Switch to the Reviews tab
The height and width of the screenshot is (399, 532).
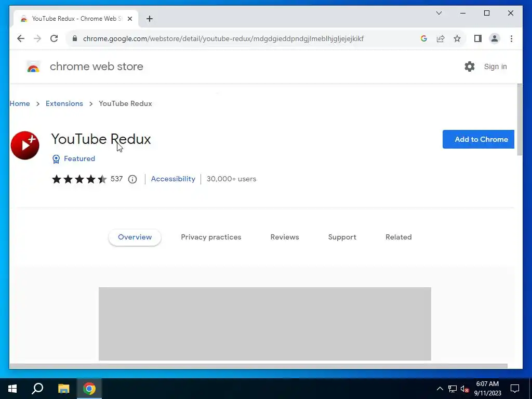tap(285, 237)
